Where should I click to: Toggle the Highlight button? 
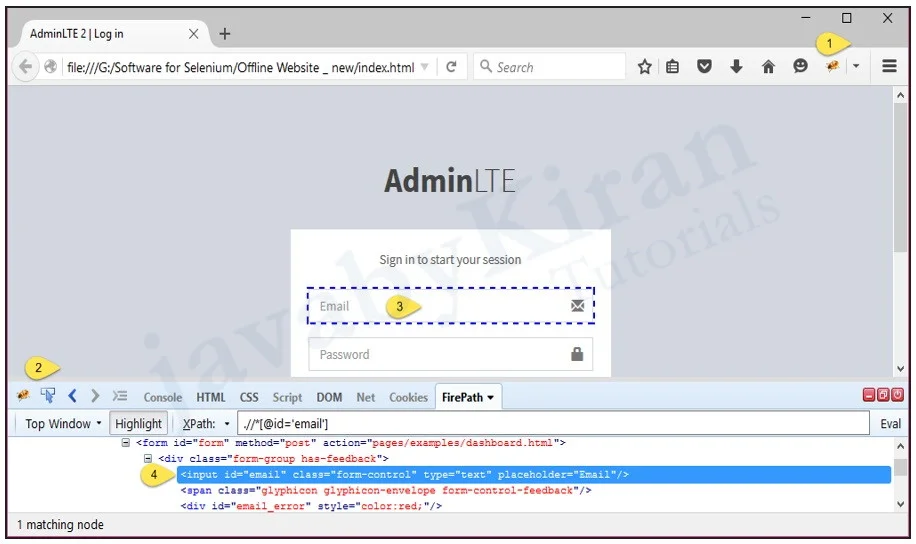pyautogui.click(x=138, y=424)
